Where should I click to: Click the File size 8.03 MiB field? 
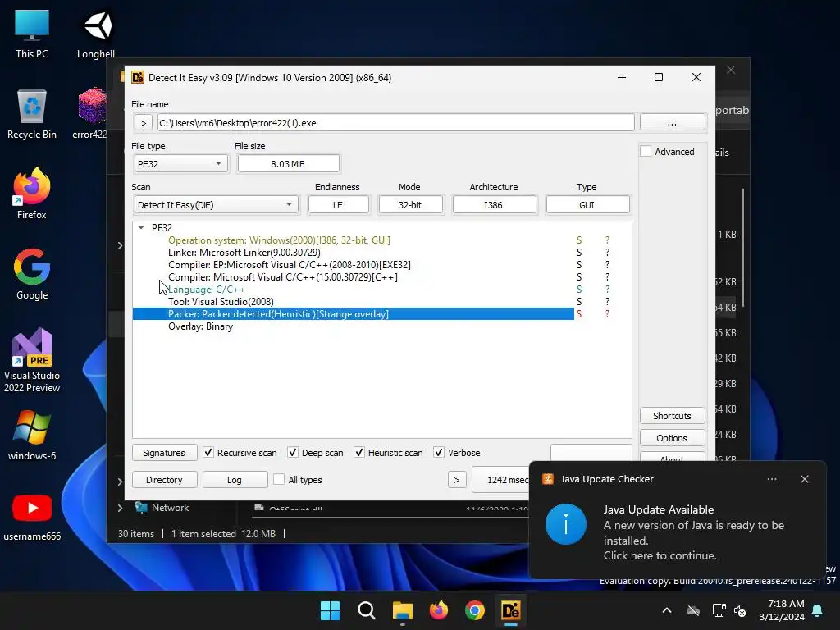tap(288, 164)
